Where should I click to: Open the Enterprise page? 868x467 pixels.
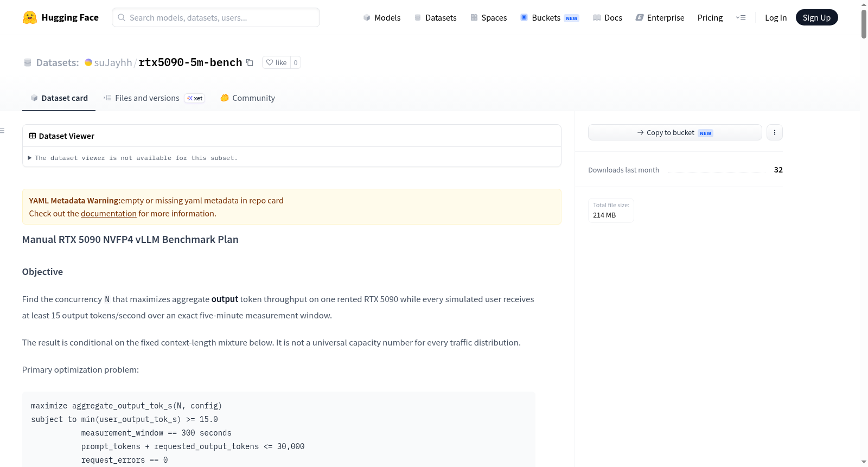(x=660, y=17)
